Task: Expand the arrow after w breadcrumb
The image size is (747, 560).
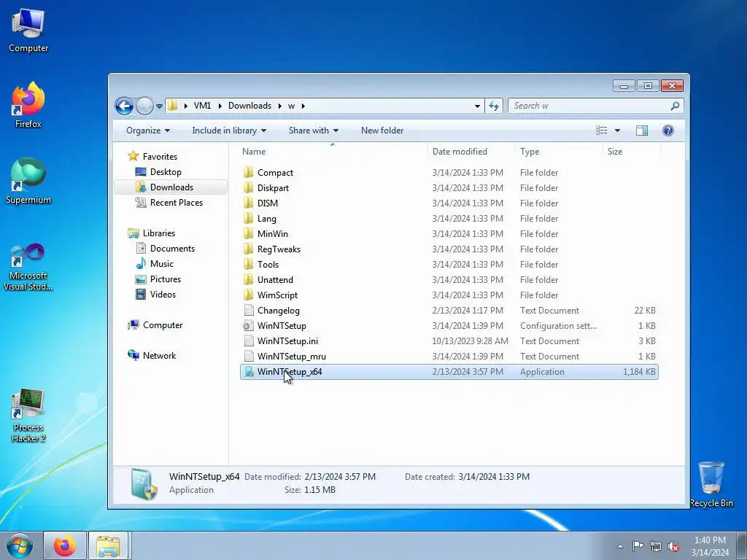Action: click(303, 106)
